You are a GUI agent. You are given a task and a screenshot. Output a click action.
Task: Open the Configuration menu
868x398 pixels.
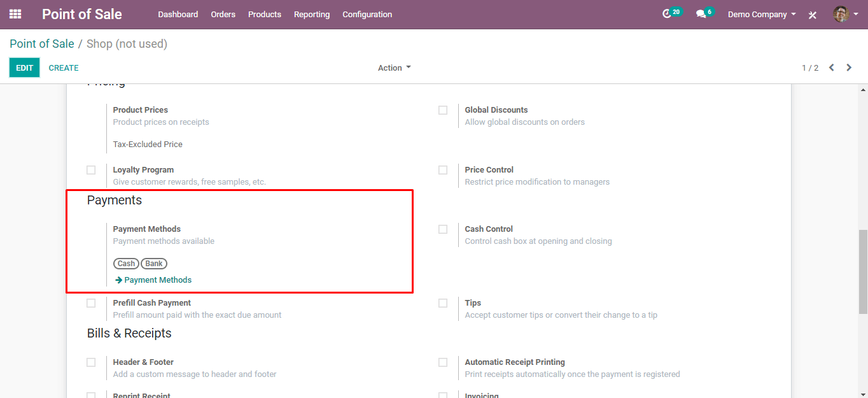click(367, 14)
